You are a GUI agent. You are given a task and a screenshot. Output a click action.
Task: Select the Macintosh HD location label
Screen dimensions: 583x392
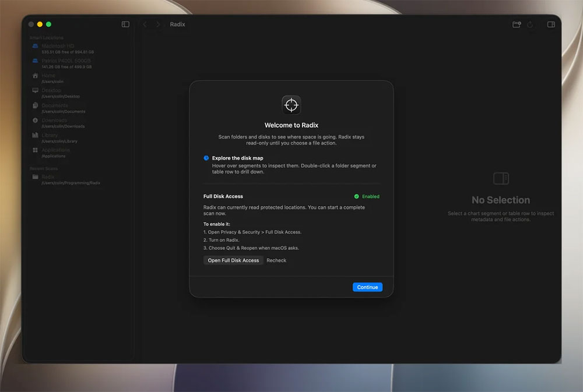58,45
